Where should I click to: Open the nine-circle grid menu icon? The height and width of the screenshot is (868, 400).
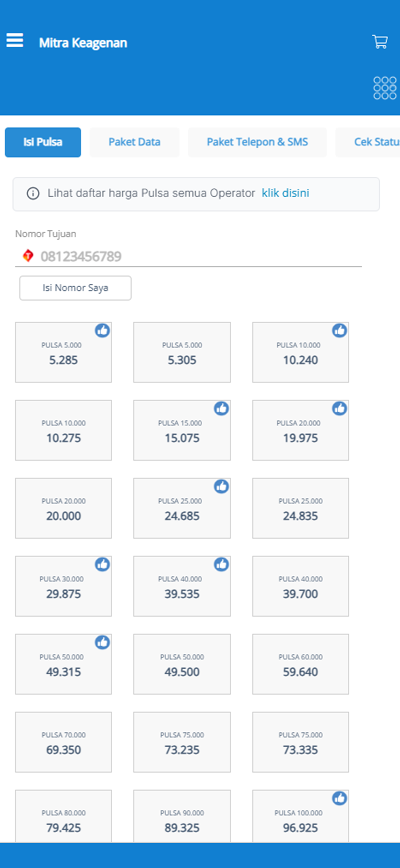[x=385, y=88]
